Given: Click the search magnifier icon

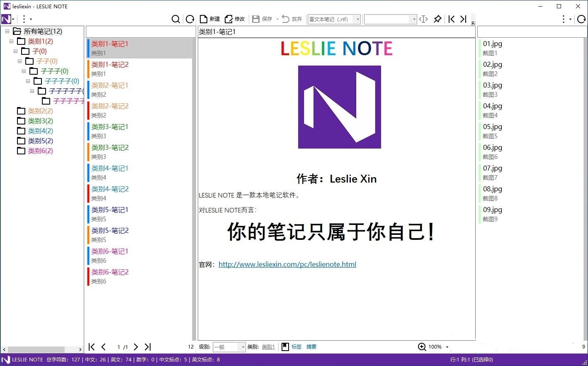Looking at the screenshot, I should 176,19.
